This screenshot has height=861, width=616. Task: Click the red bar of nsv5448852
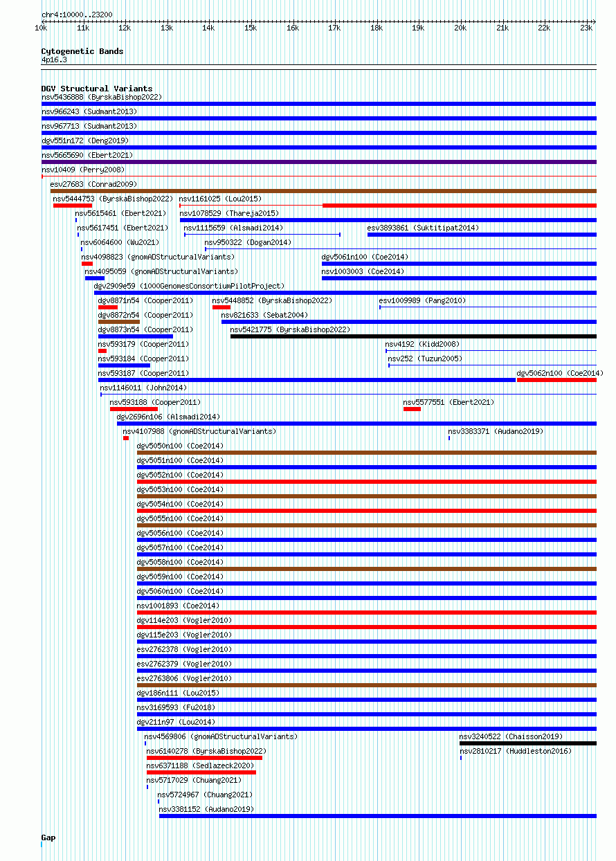point(221,307)
